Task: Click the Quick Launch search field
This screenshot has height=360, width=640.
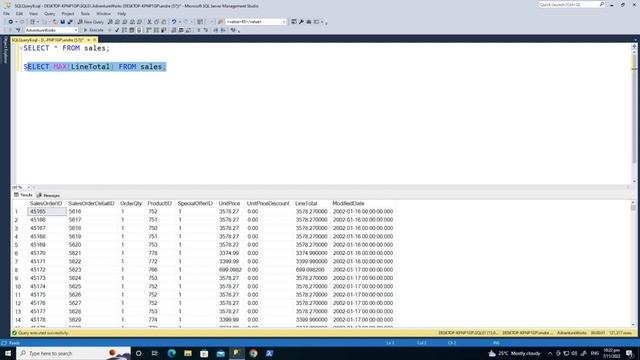Action: click(571, 4)
